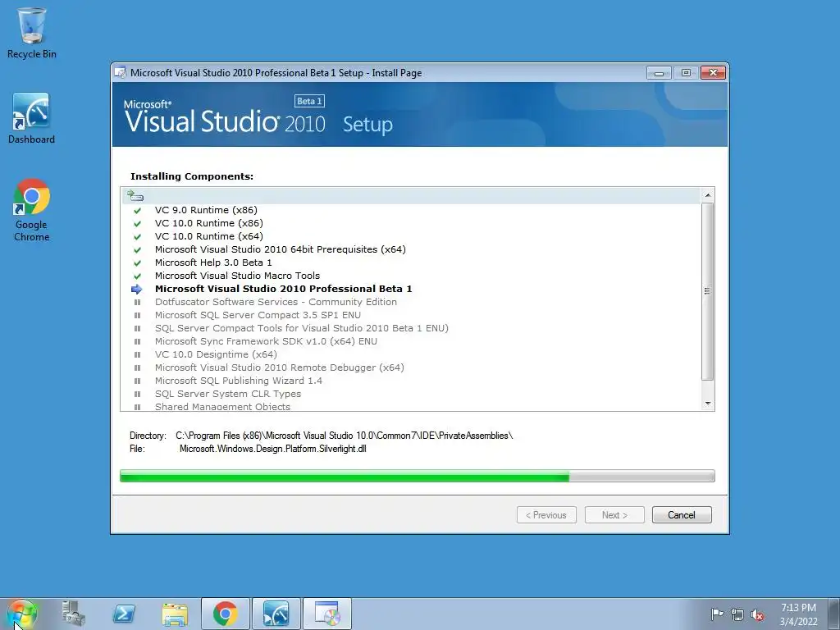Click the install icon heading the components list
The height and width of the screenshot is (630, 840).
click(135, 195)
